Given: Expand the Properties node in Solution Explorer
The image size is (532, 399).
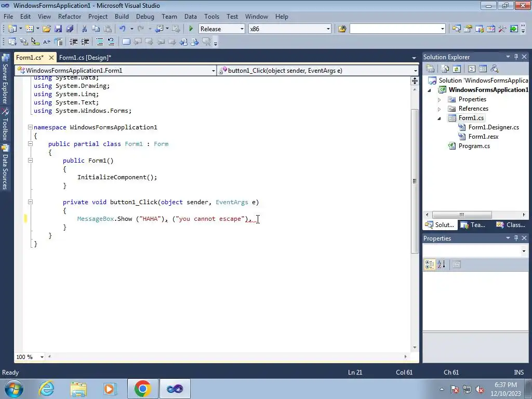Looking at the screenshot, I should point(439,100).
